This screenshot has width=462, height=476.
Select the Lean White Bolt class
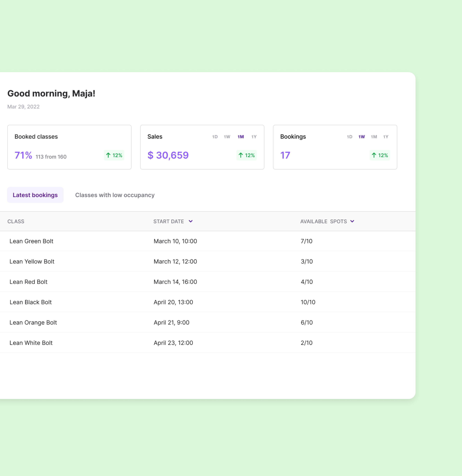point(31,343)
